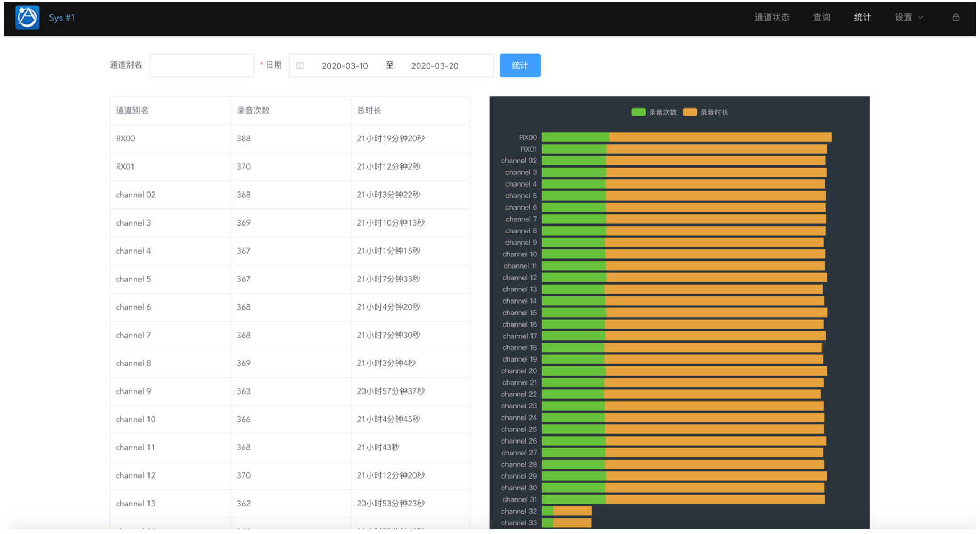Toggle 录音时长 legend series in chart
The image size is (980, 534).
705,112
